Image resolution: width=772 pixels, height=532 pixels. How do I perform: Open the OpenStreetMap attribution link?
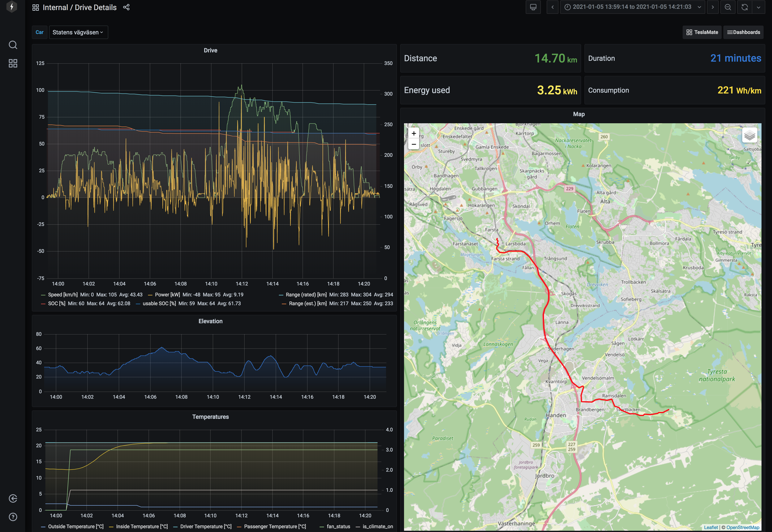743,527
